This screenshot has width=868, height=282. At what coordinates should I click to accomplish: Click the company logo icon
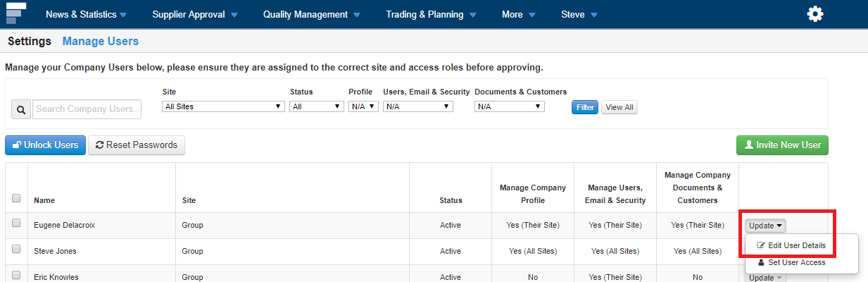coord(15,13)
